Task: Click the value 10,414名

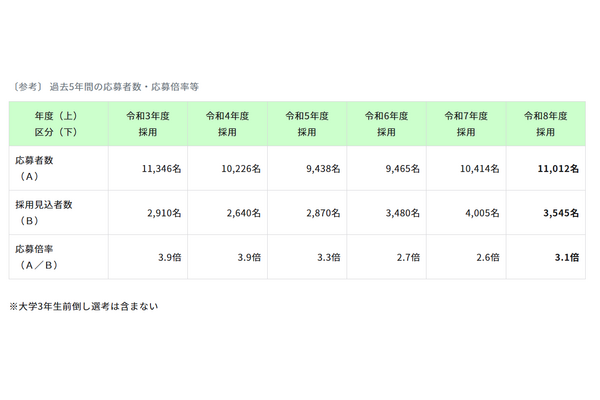Action: pyautogui.click(x=480, y=169)
